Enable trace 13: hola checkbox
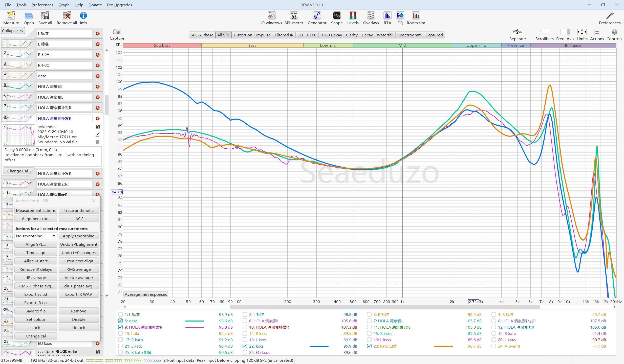624x364 pixels. pos(120,333)
